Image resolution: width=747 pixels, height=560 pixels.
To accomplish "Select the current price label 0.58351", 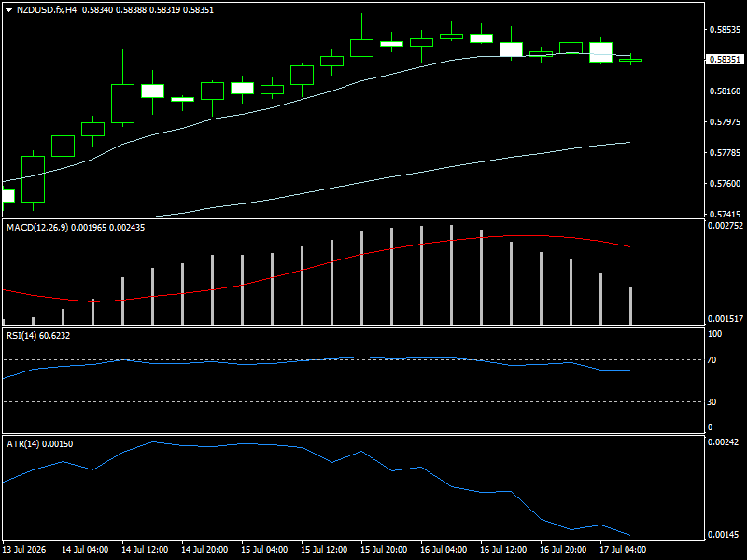I will (x=725, y=60).
